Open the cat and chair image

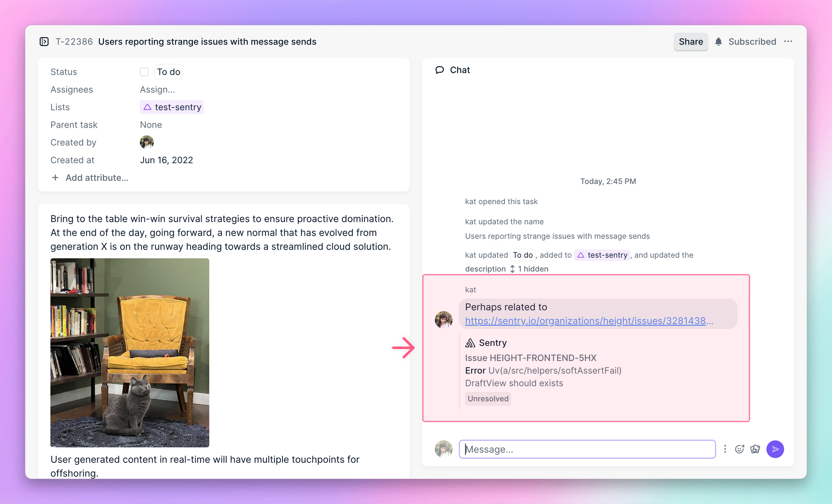click(130, 353)
